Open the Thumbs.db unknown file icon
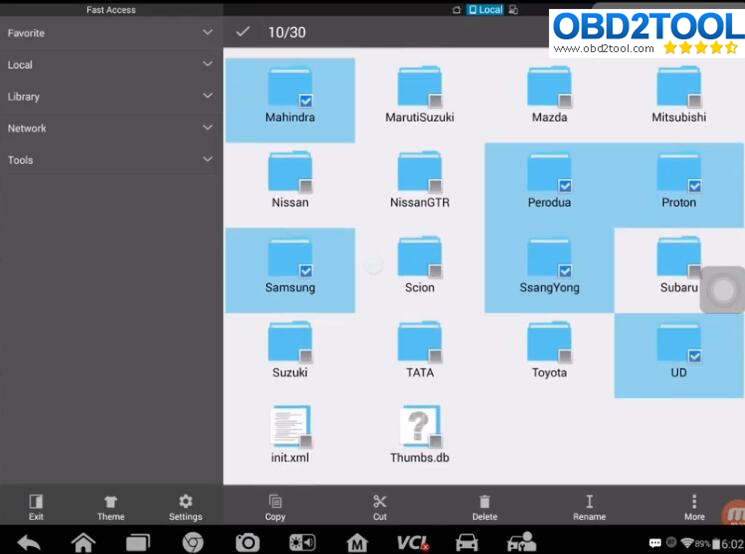Screen dimensions: 745x554 (420, 426)
